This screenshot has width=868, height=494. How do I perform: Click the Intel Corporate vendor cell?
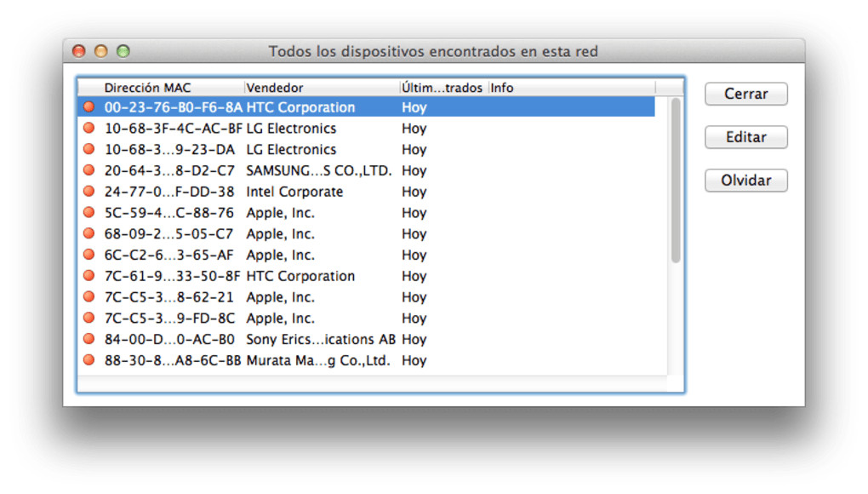pos(294,192)
